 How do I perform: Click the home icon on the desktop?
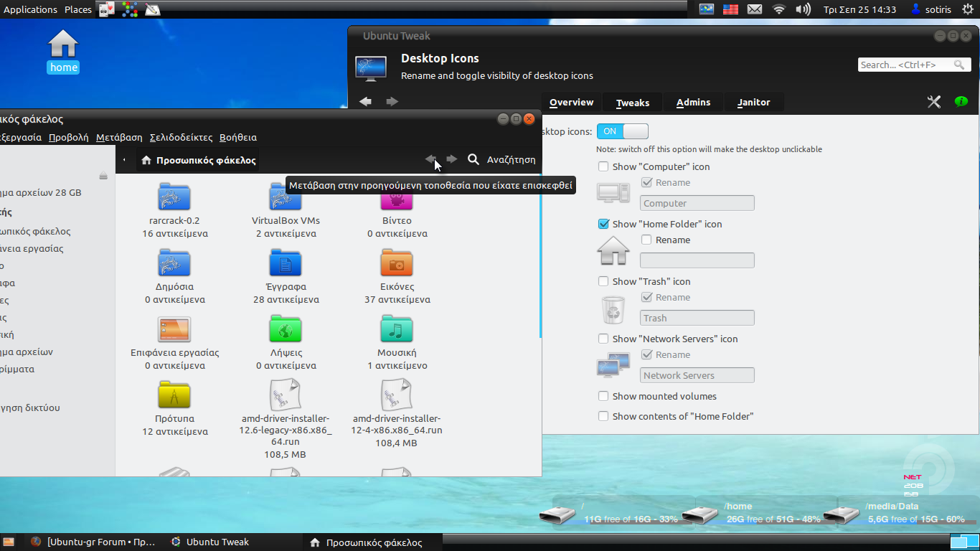63,45
